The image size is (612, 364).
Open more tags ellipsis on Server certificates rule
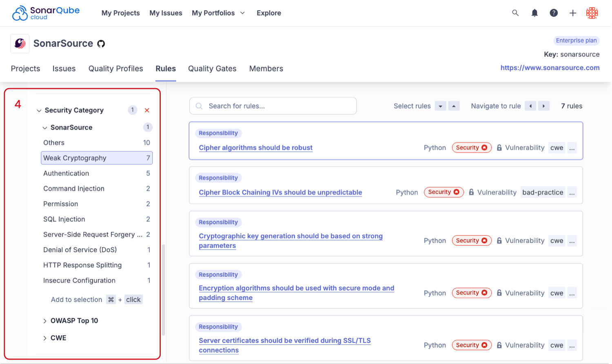(572, 345)
